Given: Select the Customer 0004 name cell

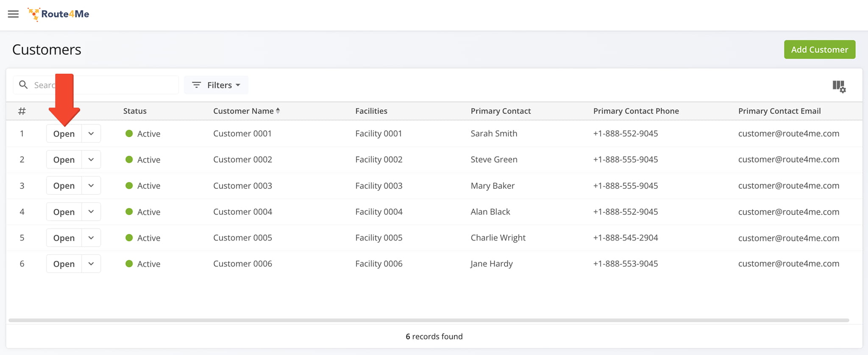Looking at the screenshot, I should (242, 212).
